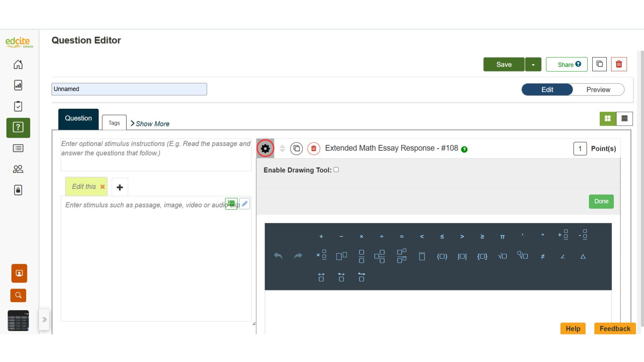This screenshot has height=362, width=644.
Task: Insert fraction template from math toolbar
Action: [361, 256]
